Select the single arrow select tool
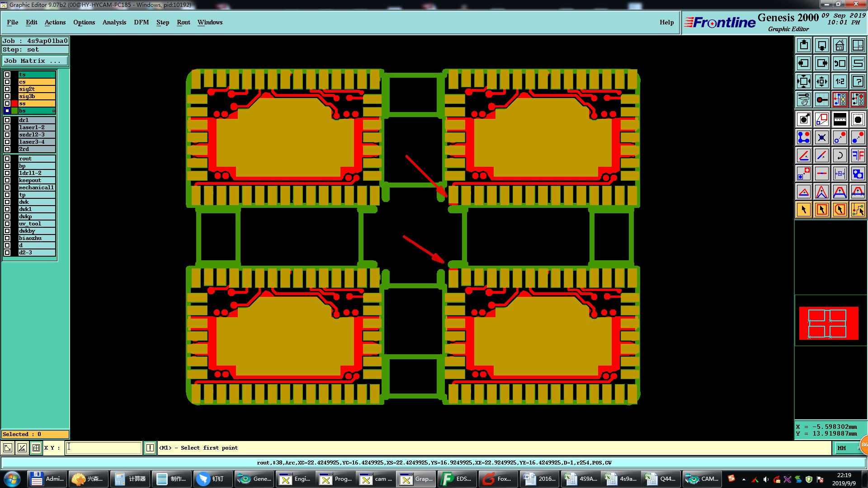868x488 pixels. [803, 210]
